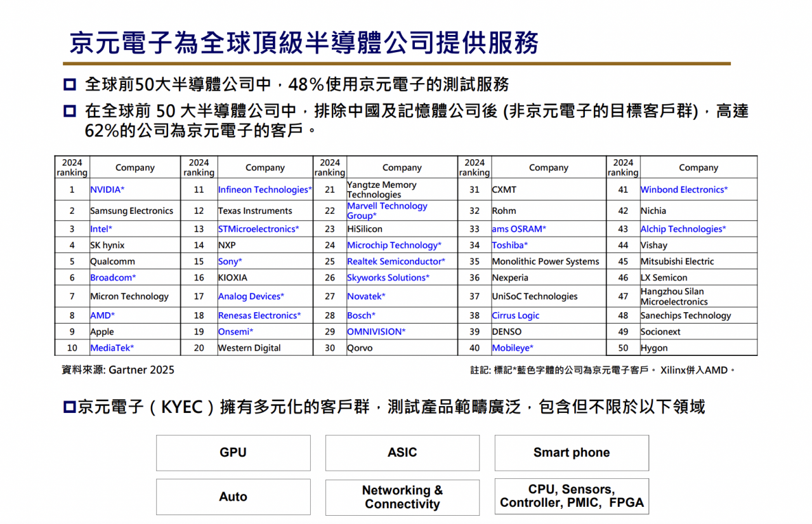Select the Mobileye* entry
The width and height of the screenshot is (812, 524).
click(549, 348)
